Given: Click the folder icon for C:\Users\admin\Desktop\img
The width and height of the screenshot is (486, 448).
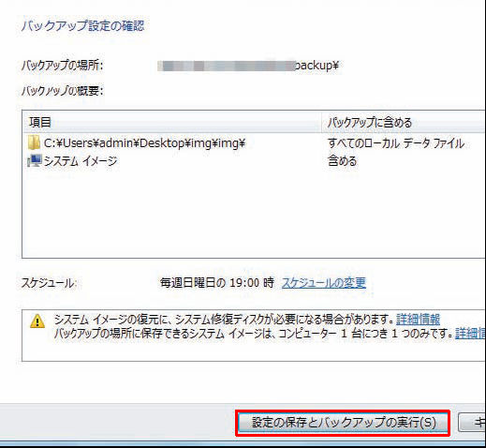Looking at the screenshot, I should (34, 143).
